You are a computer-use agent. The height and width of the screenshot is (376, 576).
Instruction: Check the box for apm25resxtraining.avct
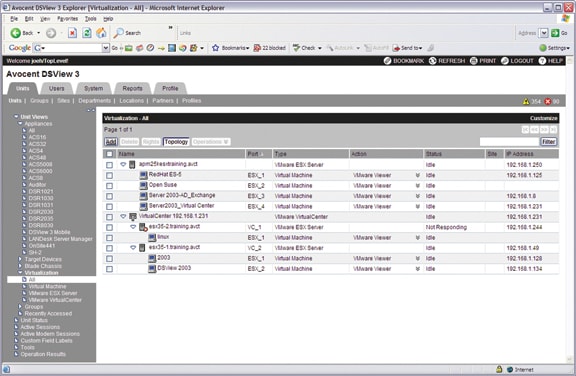pyautogui.click(x=109, y=165)
